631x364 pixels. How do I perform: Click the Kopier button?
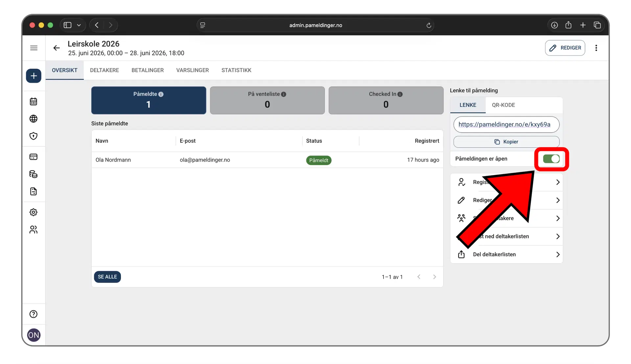[506, 142]
